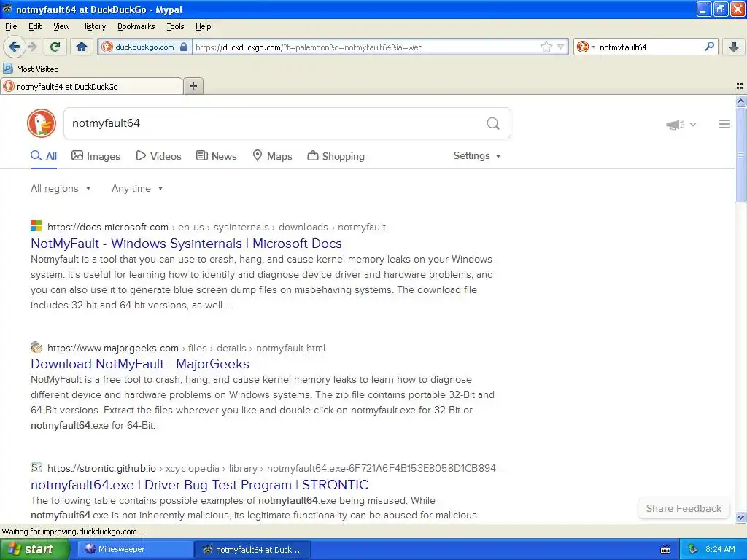Viewport: 747px width, 560px height.
Task: Open the majorgeeks.com result URL
Action: pyautogui.click(x=186, y=348)
